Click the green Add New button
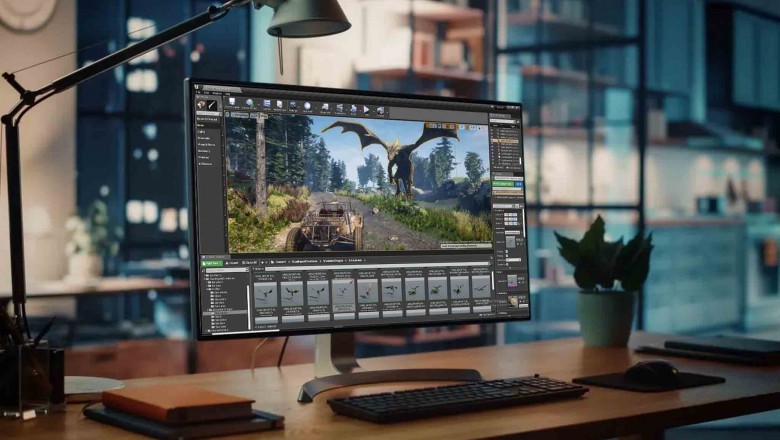This screenshot has width=780, height=440. coord(211,262)
